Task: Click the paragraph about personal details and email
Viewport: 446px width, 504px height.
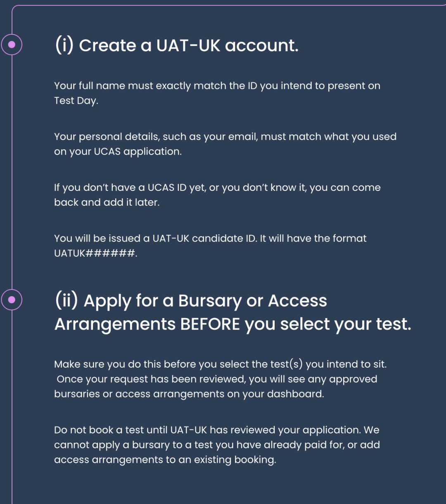Action: (225, 144)
